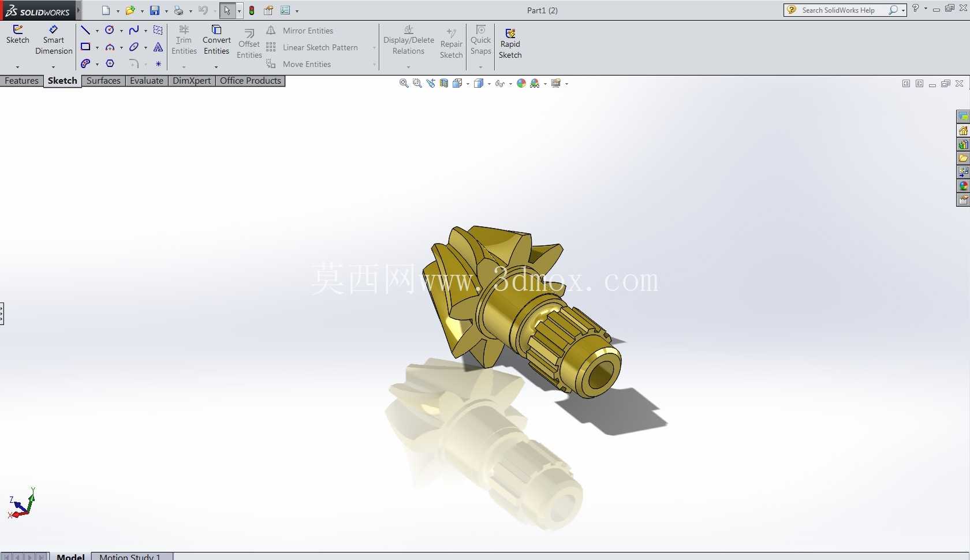Open Display/Delete Relations
Image resolution: width=970 pixels, height=560 pixels.
click(x=409, y=40)
